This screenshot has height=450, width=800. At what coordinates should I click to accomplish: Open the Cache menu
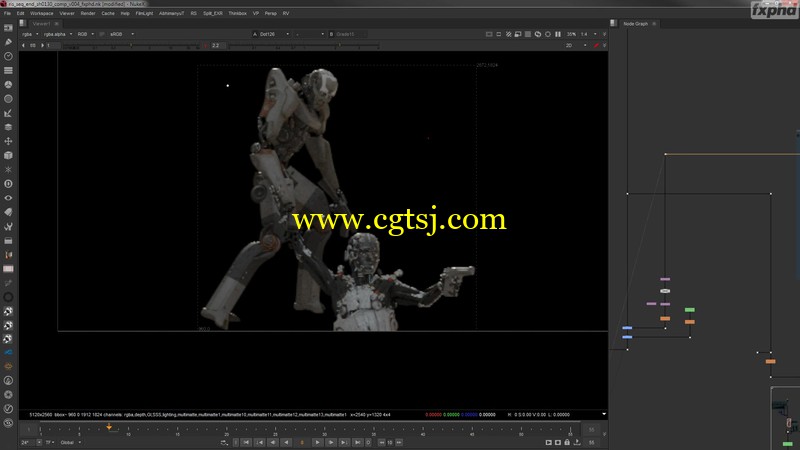108,13
